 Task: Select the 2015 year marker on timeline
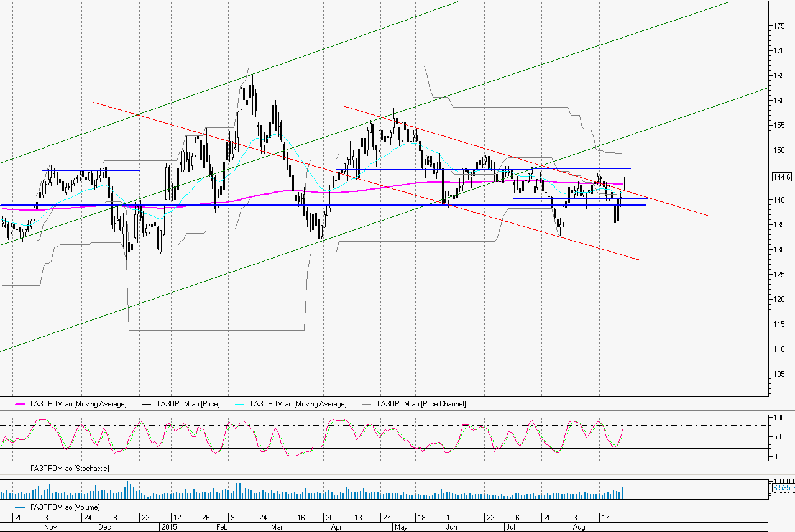[170, 526]
